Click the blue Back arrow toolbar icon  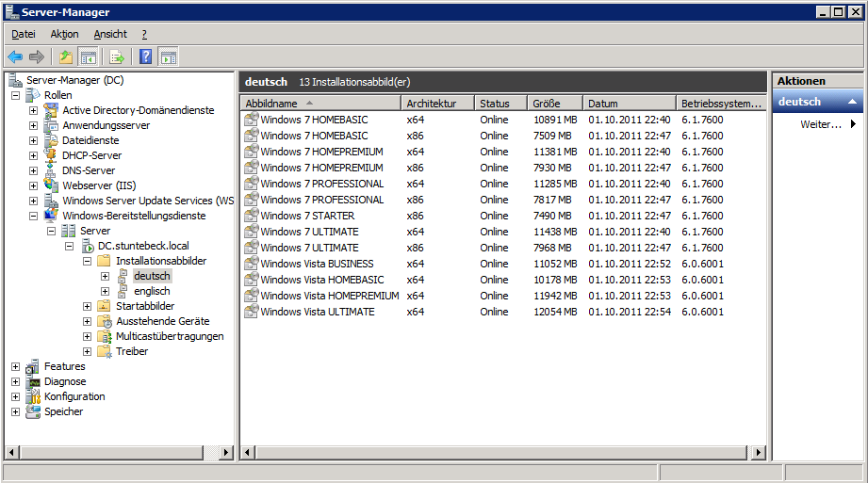[x=15, y=56]
